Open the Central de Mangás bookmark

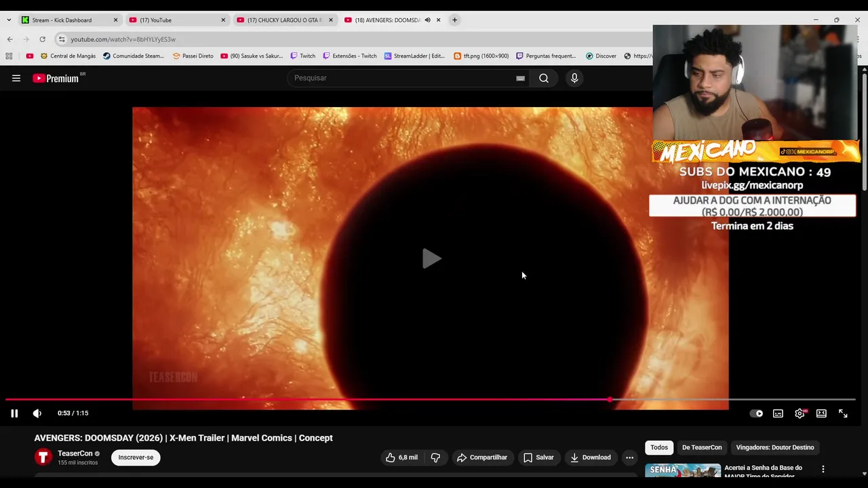coord(68,56)
